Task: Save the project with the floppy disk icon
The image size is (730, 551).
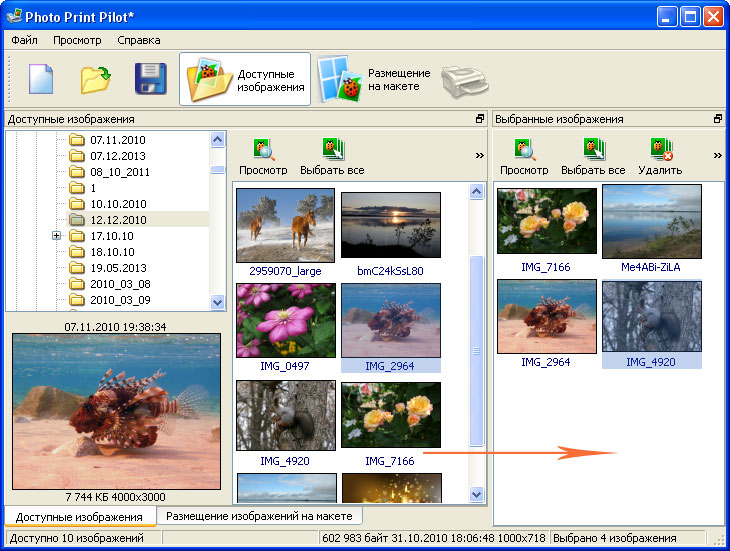Action: 150,79
